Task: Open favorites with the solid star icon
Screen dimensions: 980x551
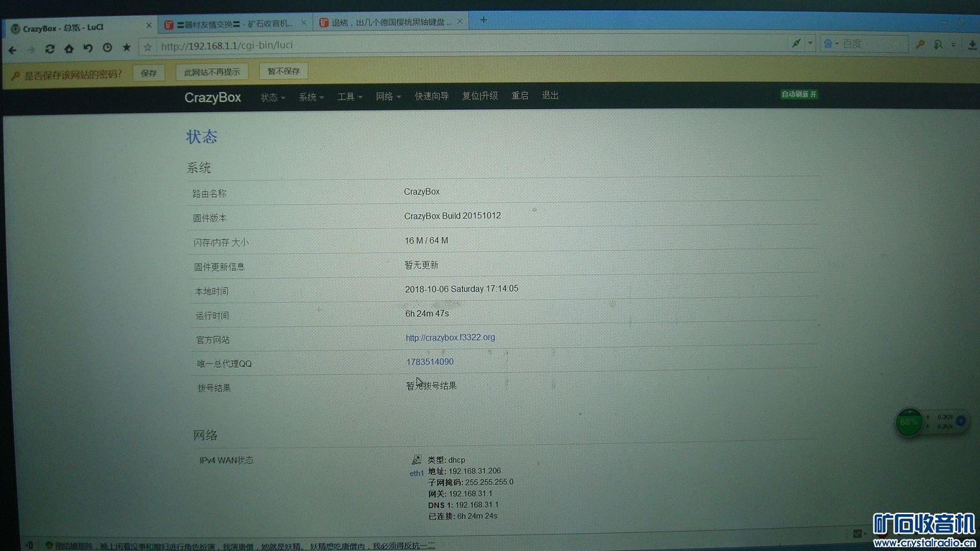Action: (126, 47)
